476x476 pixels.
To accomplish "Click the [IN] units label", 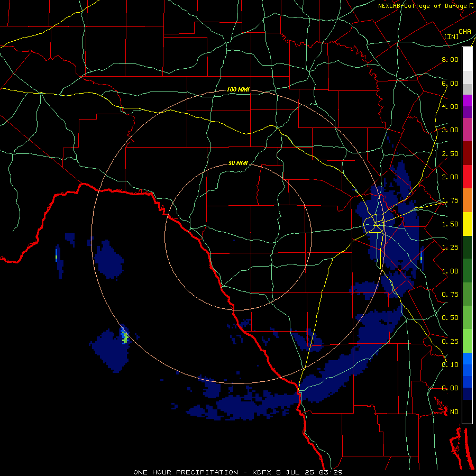I will [452, 36].
